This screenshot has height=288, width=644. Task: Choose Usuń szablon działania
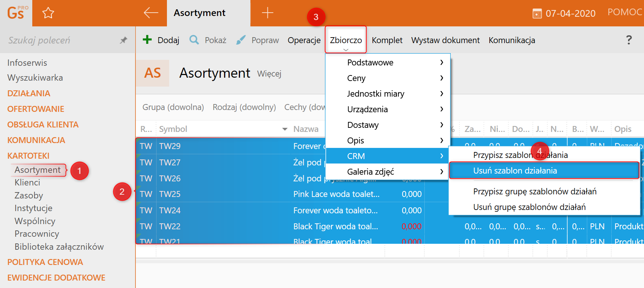[x=544, y=171]
